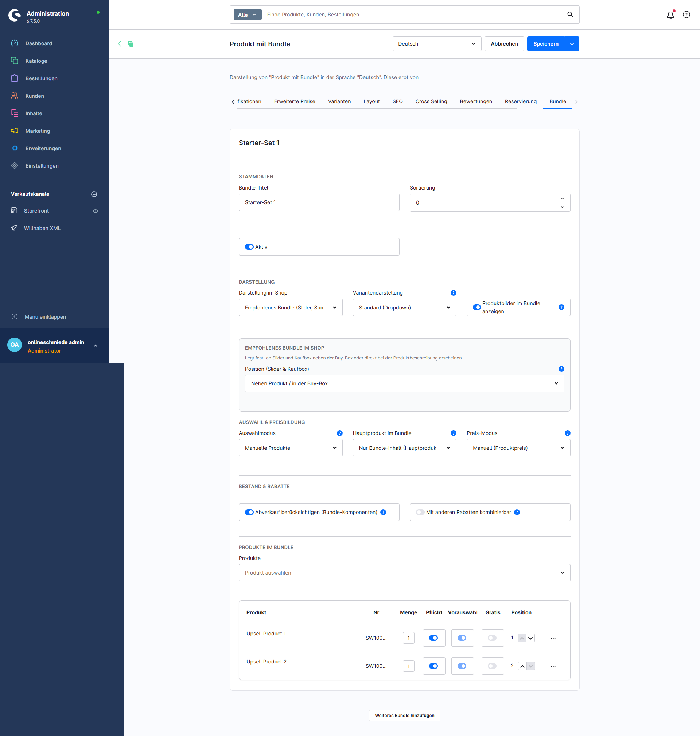700x736 pixels.
Task: Switch to the Layout tab
Action: pyautogui.click(x=371, y=101)
